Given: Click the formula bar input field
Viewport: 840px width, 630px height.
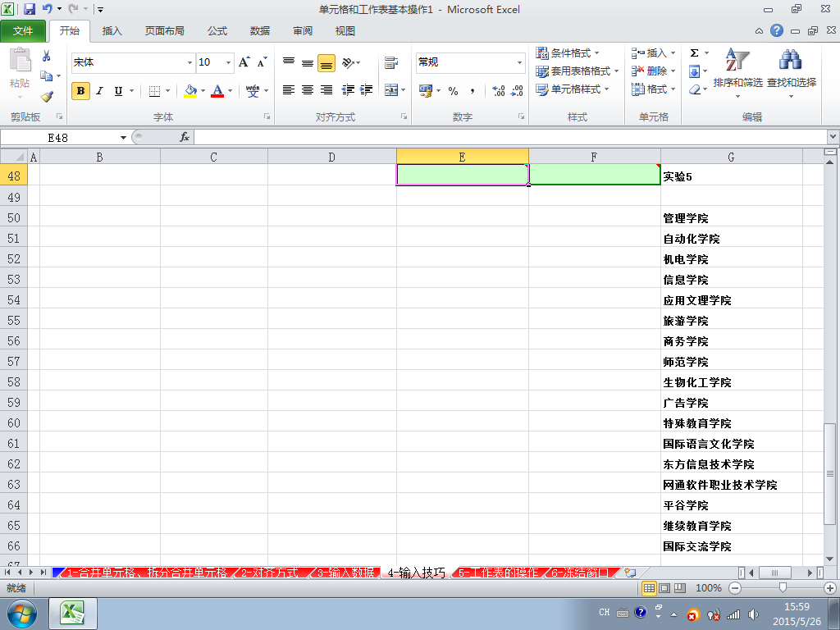Looking at the screenshot, I should tap(510, 138).
